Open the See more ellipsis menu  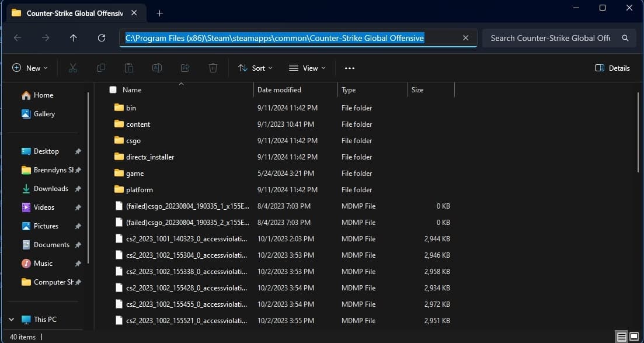pos(349,68)
